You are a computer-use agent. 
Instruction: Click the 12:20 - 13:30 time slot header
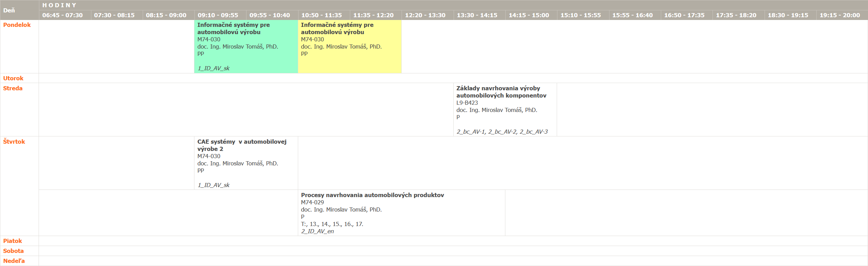pos(425,15)
